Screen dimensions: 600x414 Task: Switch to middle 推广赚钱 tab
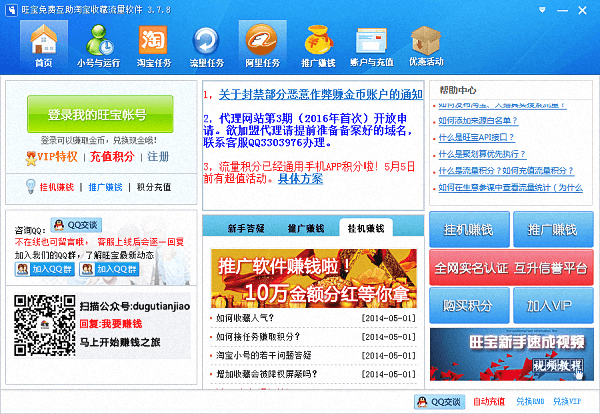click(x=306, y=228)
